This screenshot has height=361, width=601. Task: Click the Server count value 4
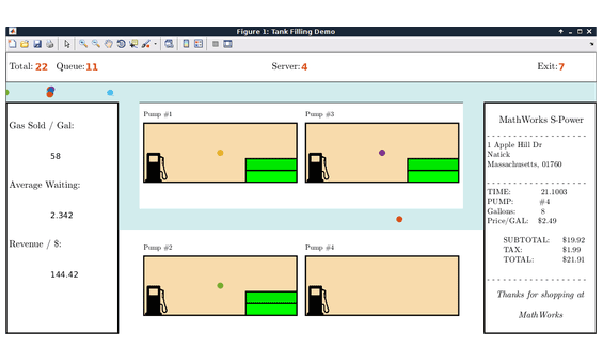tap(304, 67)
